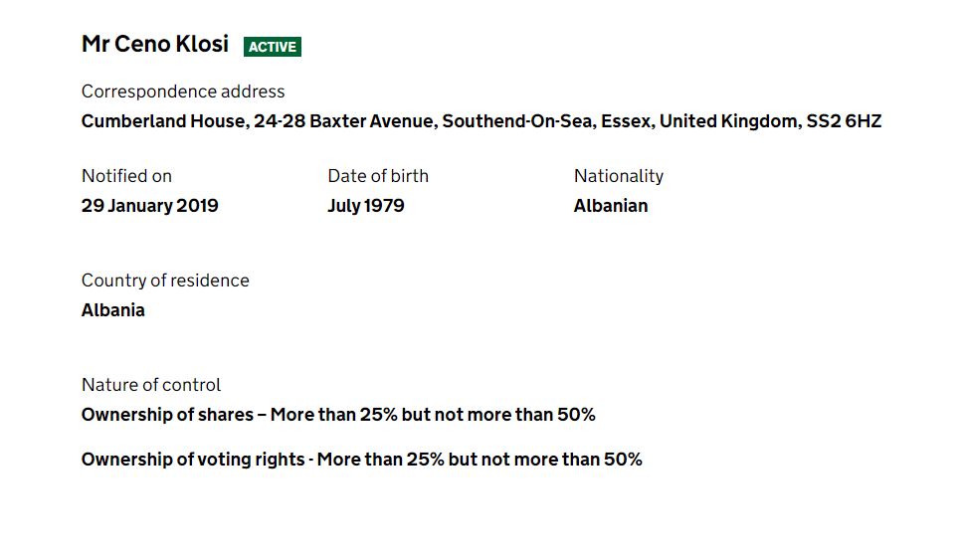Viewport: 962px width, 560px height.
Task: Select the Nature of control label
Action: click(x=151, y=385)
